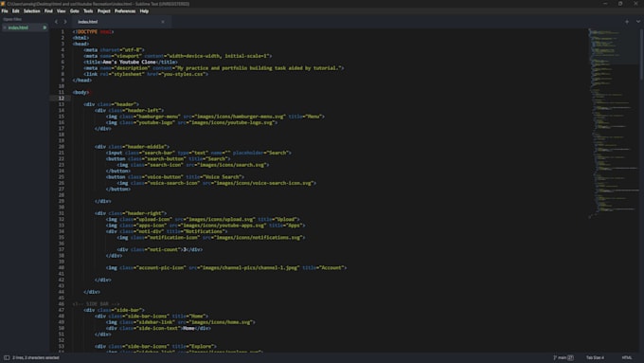Click line number 12 in the gutter
Image resolution: width=644 pixels, height=363 pixels.
pos(62,99)
